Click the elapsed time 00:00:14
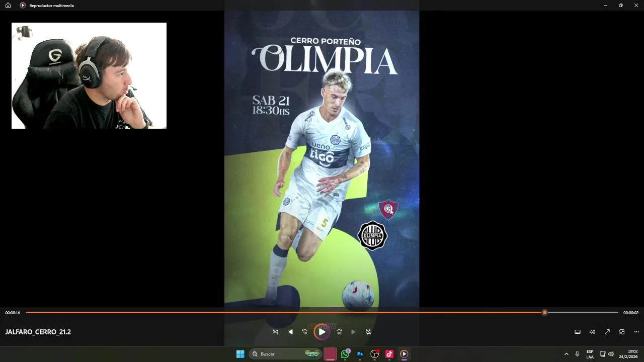Viewport: 644px width, 362px height. pyautogui.click(x=13, y=313)
